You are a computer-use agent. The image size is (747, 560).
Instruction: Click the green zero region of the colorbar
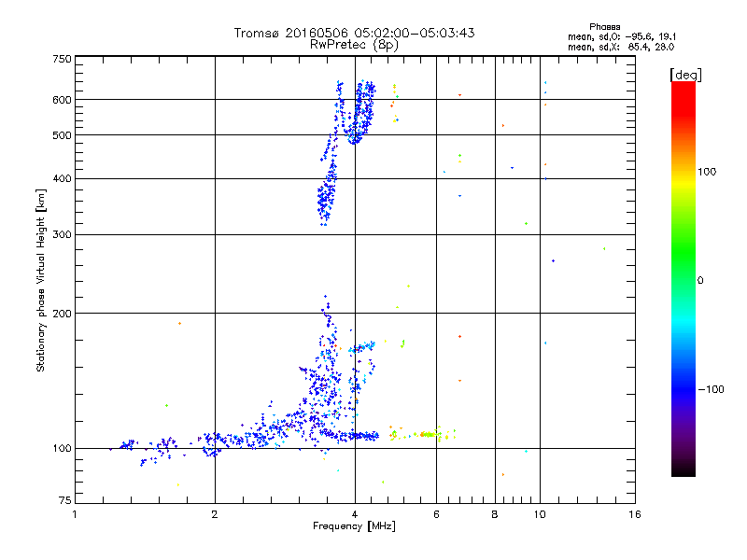684,279
